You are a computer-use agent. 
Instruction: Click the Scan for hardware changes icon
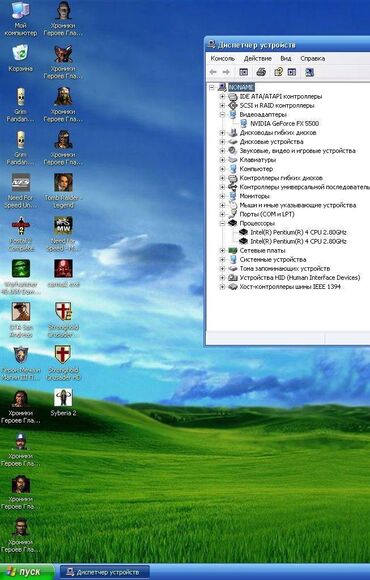(310, 72)
